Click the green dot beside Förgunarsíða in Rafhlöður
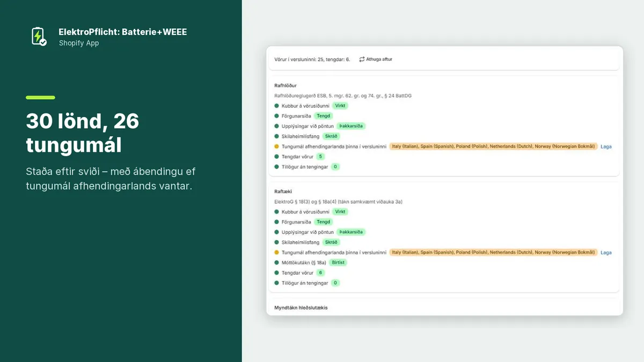This screenshot has width=644, height=362. (277, 116)
